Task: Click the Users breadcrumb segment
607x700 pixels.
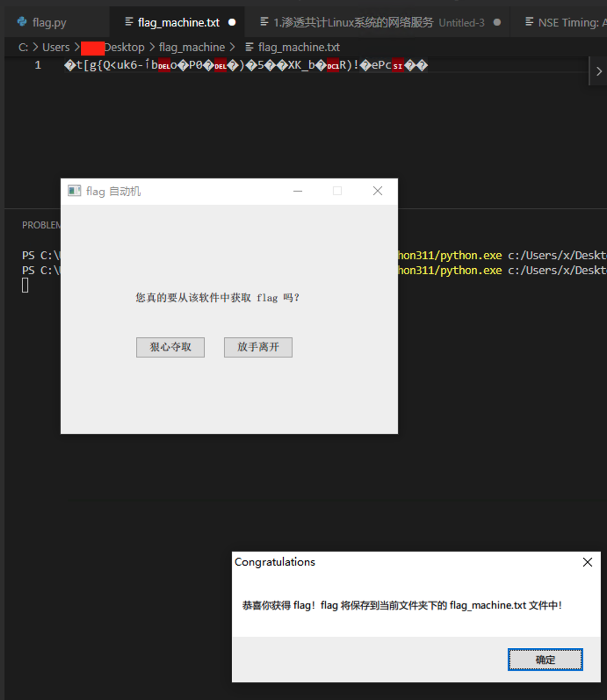Action: tap(56, 47)
